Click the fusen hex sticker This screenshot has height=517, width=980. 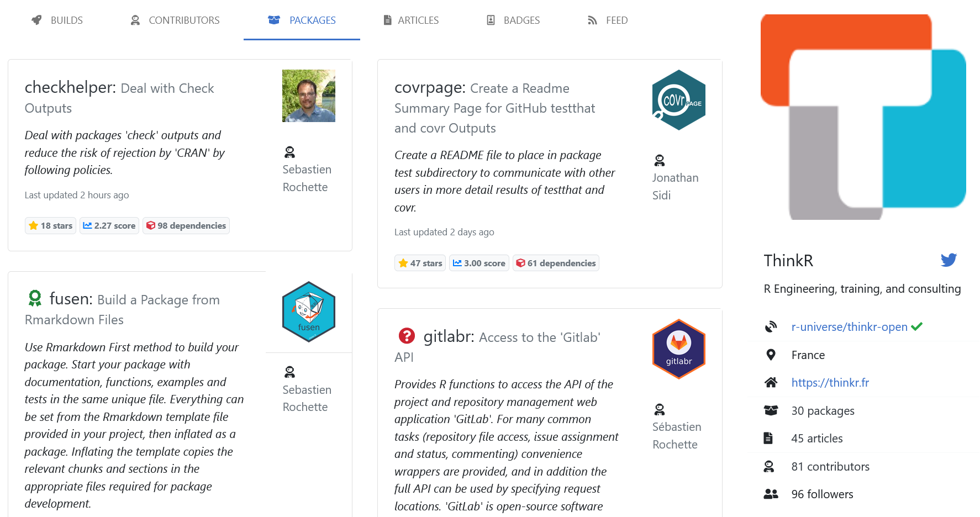pyautogui.click(x=308, y=311)
